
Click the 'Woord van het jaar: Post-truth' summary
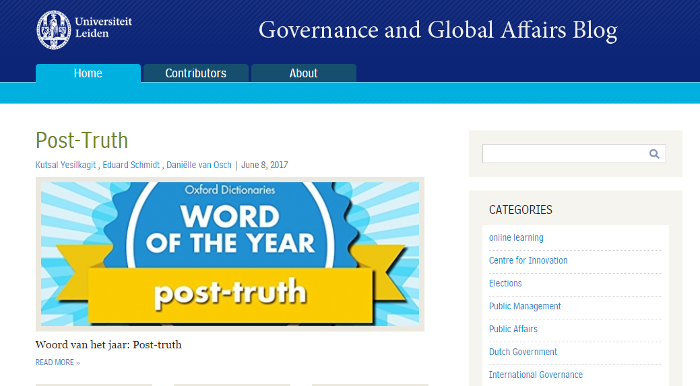tap(108, 344)
